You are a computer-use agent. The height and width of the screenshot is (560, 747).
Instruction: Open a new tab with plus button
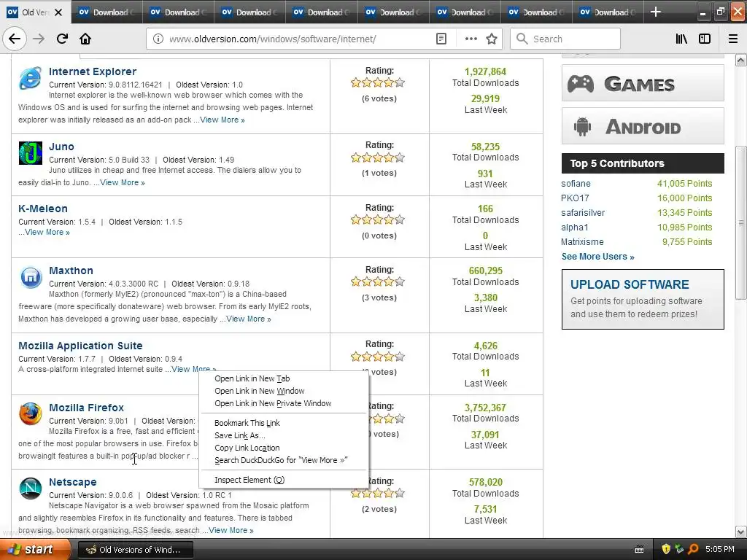click(x=656, y=12)
